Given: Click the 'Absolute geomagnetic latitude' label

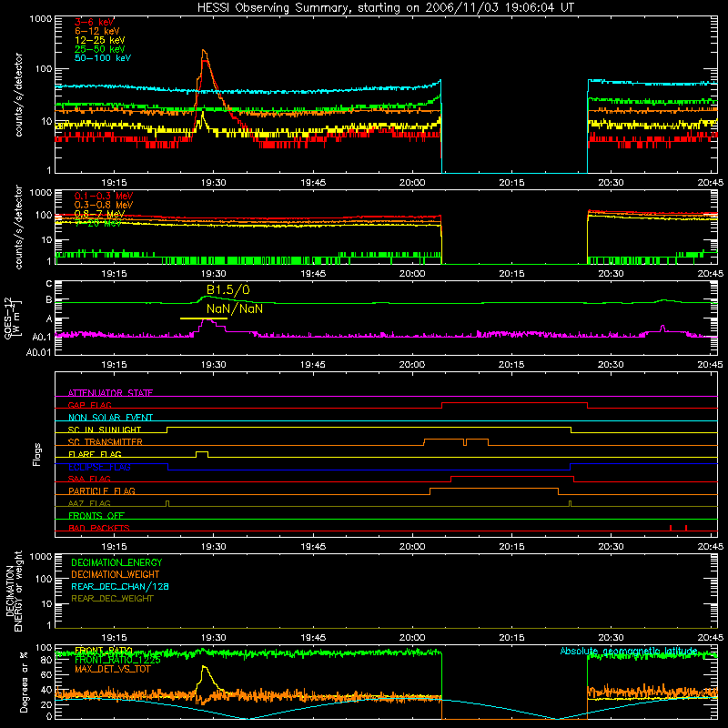Looking at the screenshot, I should [x=629, y=651].
